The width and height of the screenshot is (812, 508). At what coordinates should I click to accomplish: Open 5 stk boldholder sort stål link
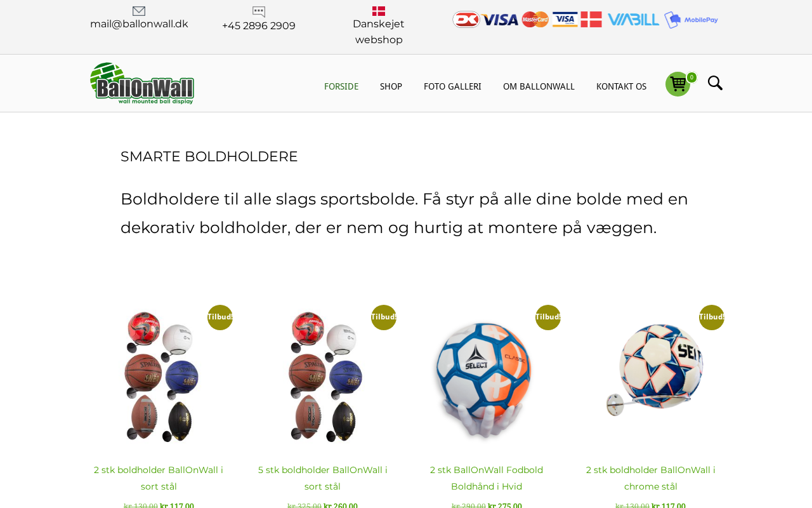(323, 478)
